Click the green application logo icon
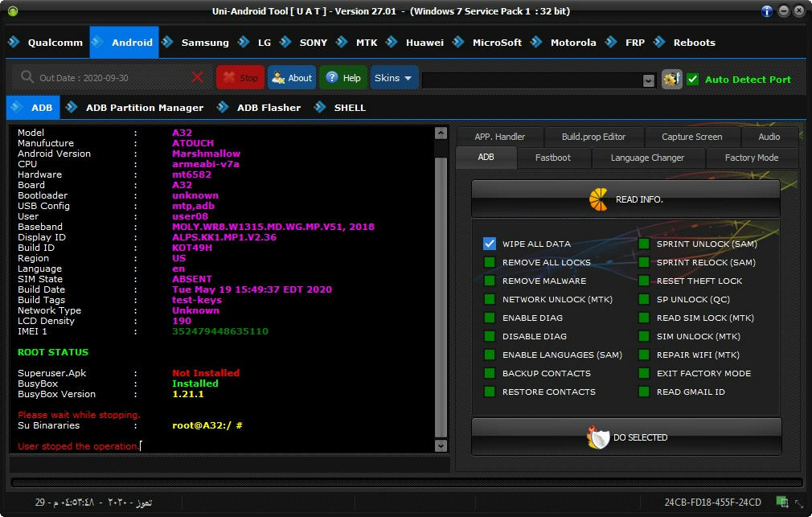This screenshot has height=517, width=812. [13, 11]
